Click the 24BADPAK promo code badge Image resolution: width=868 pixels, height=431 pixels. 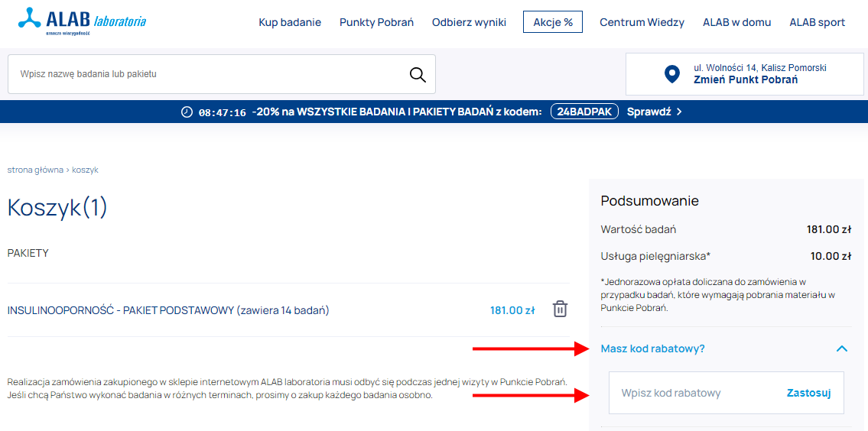click(584, 112)
